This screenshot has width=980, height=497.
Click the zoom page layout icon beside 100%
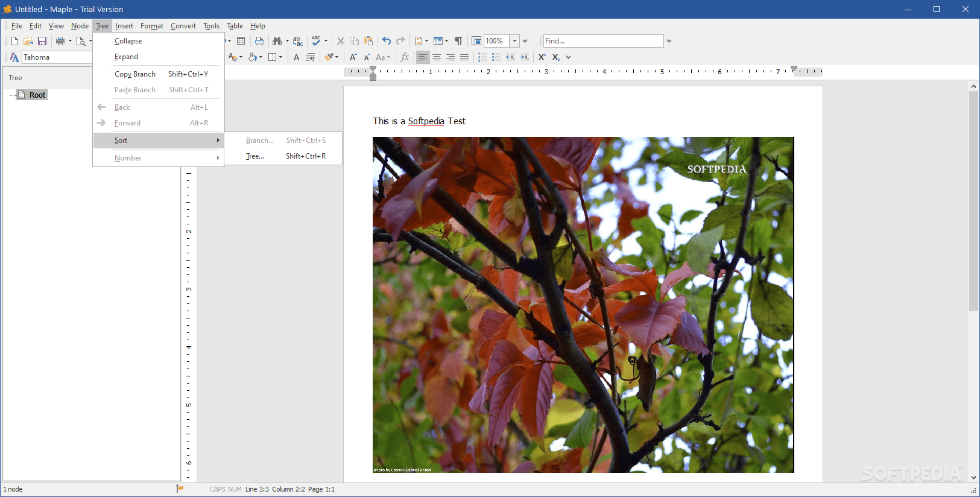(476, 41)
